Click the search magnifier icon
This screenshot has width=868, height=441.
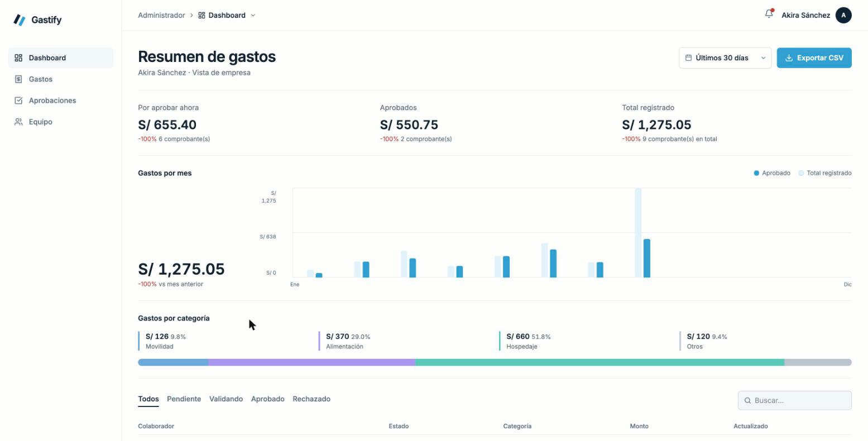pos(747,400)
